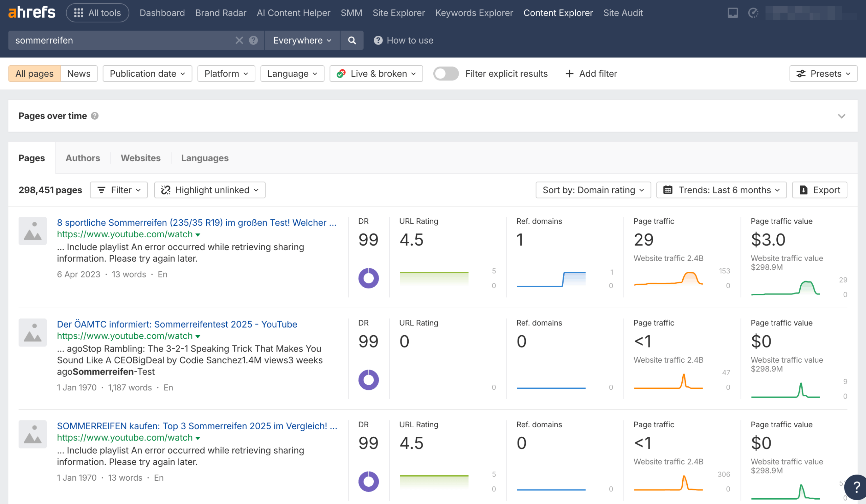Open AI Content Helper in navigation
Viewport: 866px width, 504px height.
[294, 13]
